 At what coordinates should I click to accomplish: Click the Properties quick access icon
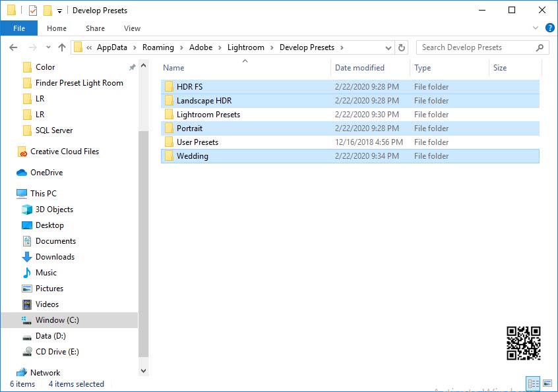tap(33, 11)
